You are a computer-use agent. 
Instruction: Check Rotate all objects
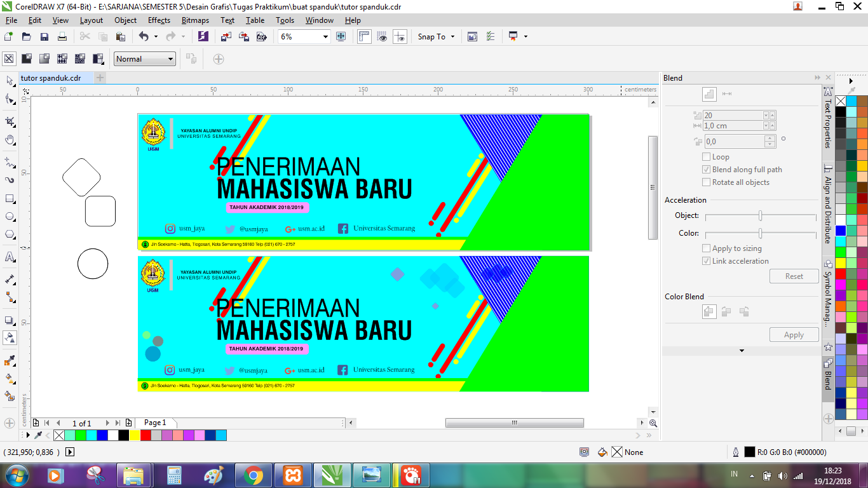pos(707,182)
